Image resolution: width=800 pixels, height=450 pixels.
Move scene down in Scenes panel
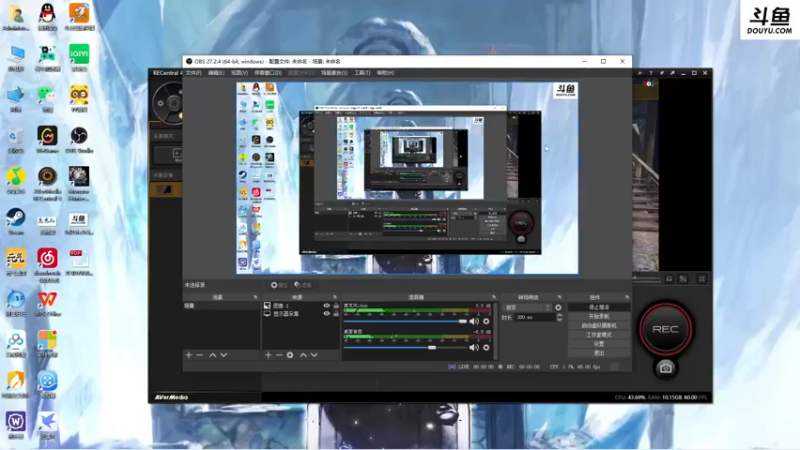point(223,355)
